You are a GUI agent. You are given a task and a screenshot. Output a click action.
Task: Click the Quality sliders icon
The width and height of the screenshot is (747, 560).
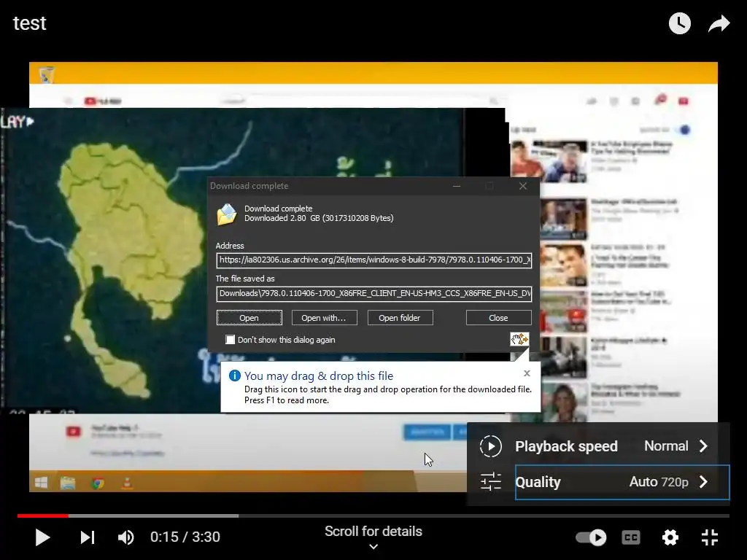(491, 481)
